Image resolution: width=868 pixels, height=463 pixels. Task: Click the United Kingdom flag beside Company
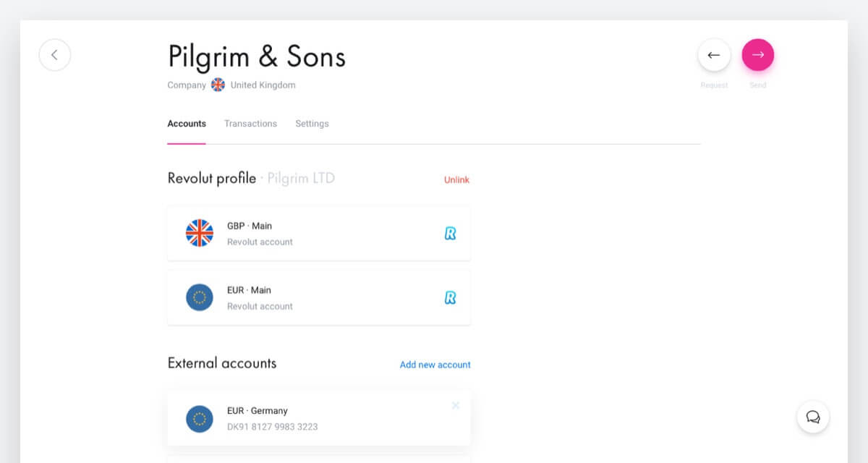218,85
